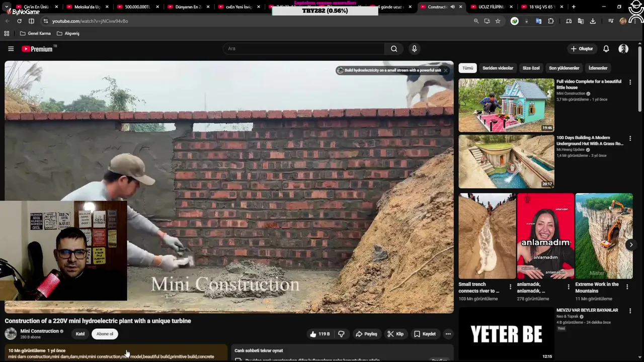Image resolution: width=644 pixels, height=362 pixels.
Task: Click the Oluştur create button
Action: pyautogui.click(x=582, y=49)
